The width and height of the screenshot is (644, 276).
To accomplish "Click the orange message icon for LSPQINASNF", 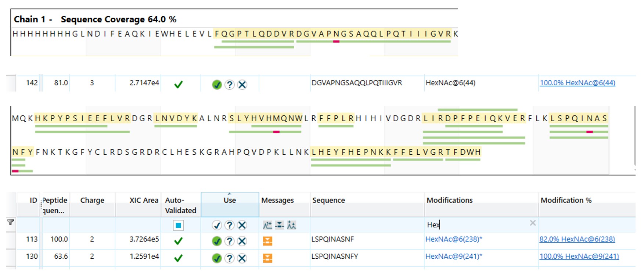I will tap(268, 241).
